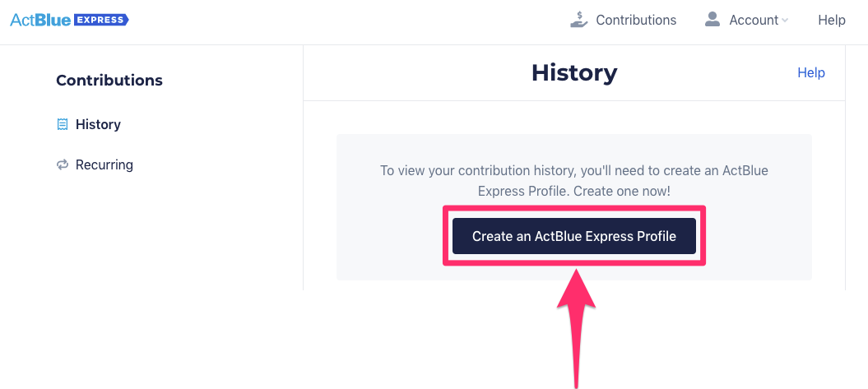Click Create an ActBlue Express Profile button
The width and height of the screenshot is (868, 389).
(574, 236)
